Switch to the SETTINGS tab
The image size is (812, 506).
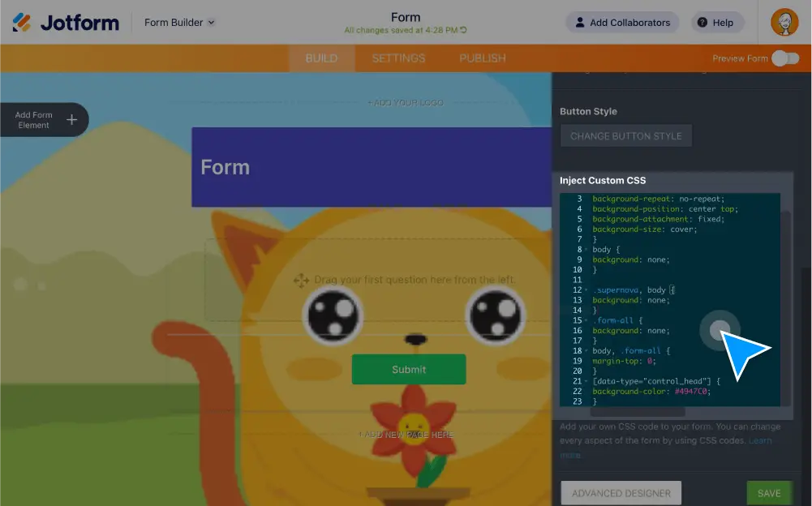pos(399,58)
